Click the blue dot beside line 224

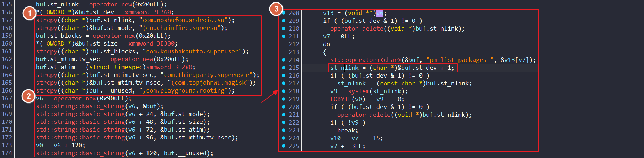[284, 138]
